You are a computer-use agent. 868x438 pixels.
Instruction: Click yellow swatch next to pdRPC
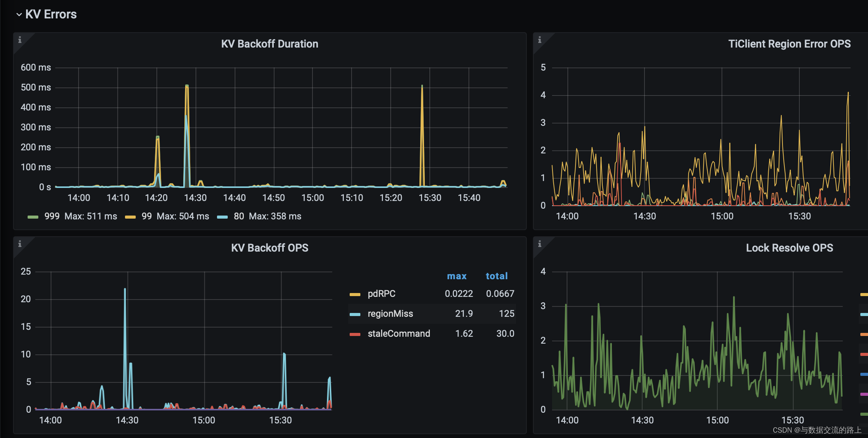click(355, 295)
